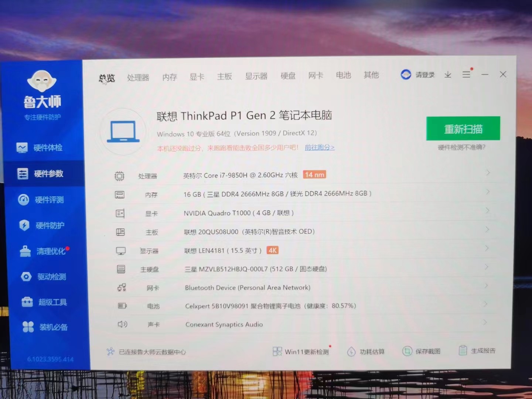The height and width of the screenshot is (399, 532).
Task: Click the Windows 10 专业版 version text
Action: click(x=237, y=133)
